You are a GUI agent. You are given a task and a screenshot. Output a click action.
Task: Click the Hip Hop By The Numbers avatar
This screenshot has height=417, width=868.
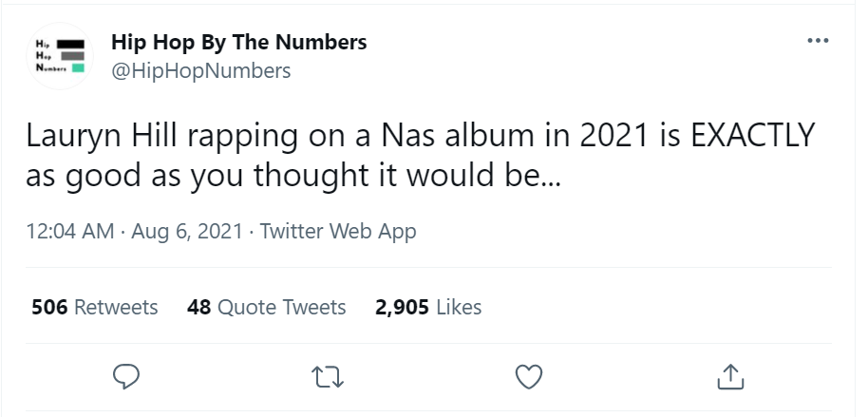pos(61,55)
